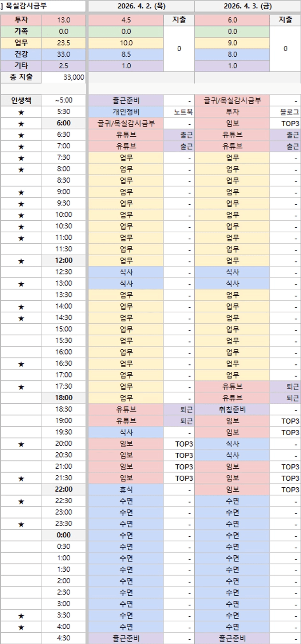
Task: Click the green 가족 category label
Action: [21, 32]
